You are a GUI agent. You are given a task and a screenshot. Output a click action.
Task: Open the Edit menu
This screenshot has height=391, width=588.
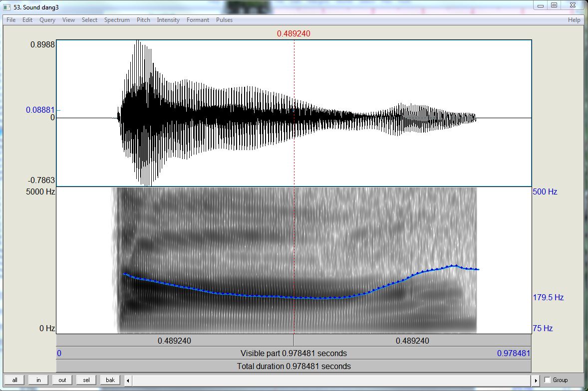pyautogui.click(x=27, y=20)
